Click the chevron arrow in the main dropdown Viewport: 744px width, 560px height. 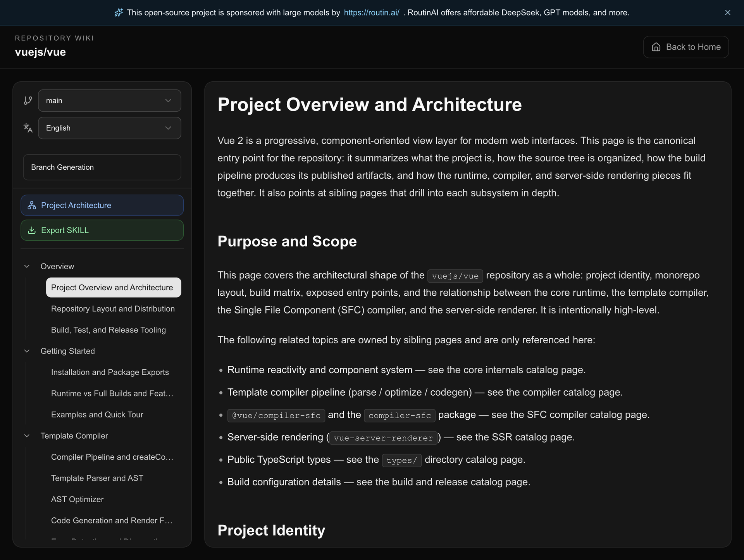[x=168, y=101]
